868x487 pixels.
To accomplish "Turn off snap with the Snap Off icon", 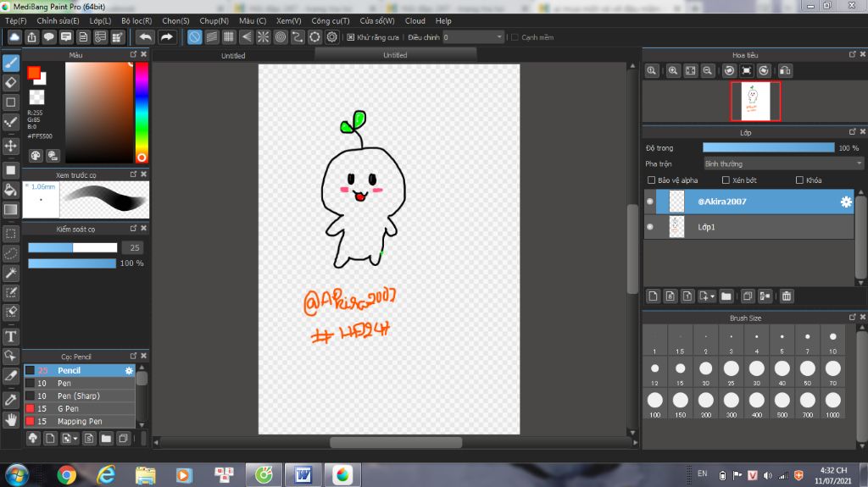I will [x=194, y=37].
